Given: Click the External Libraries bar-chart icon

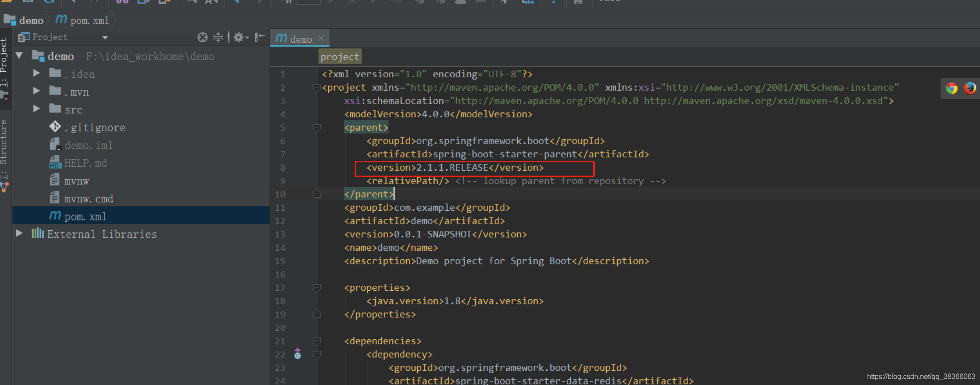Looking at the screenshot, I should pos(38,233).
